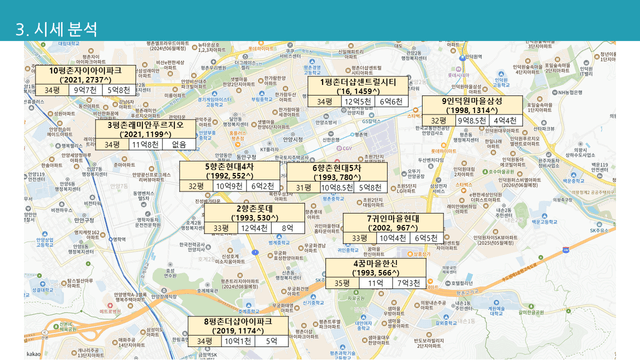Click '32평' in the 향촌현대4차 row
The image size is (640, 360).
[196, 186]
